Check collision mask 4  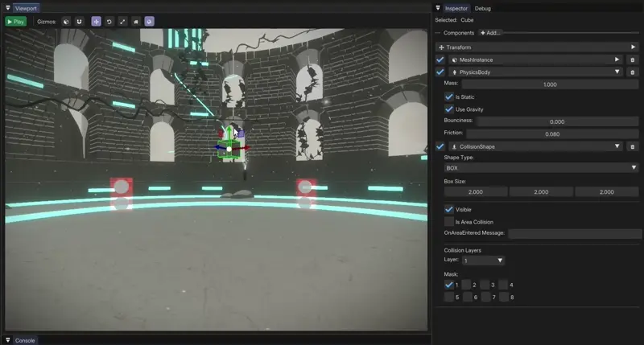[x=504, y=285]
